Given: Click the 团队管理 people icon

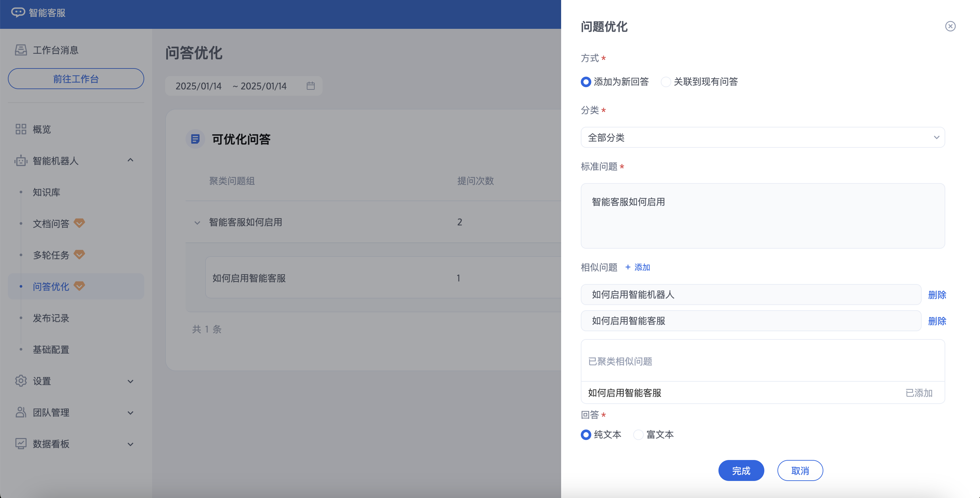Looking at the screenshot, I should click(21, 412).
